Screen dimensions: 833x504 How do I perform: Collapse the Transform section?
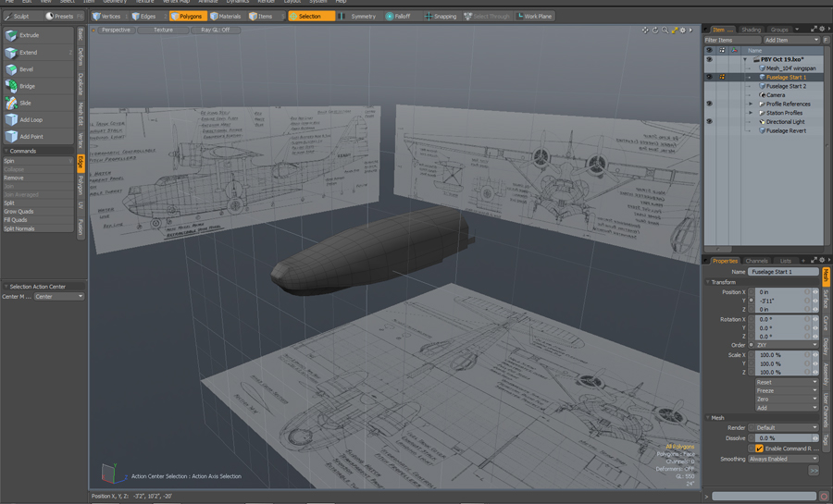click(708, 282)
